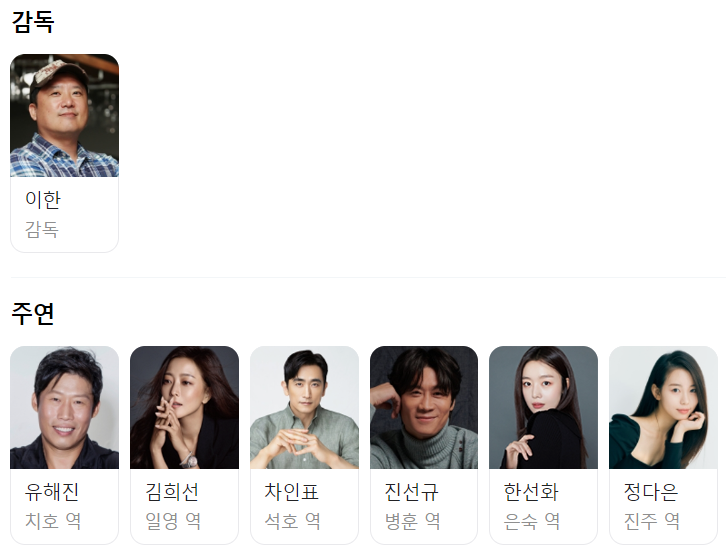Select the role label 은숙 역
726x551 pixels.
pyautogui.click(x=532, y=521)
